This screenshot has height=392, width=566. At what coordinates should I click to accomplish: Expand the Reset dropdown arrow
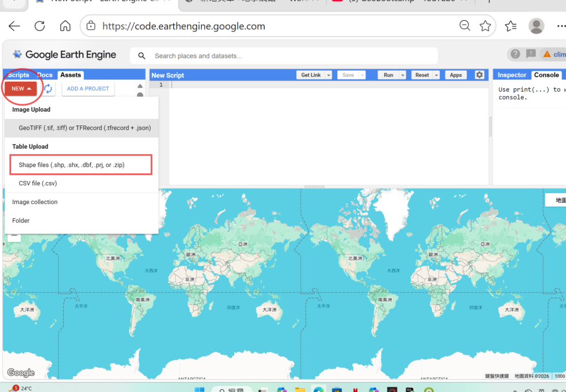(x=436, y=75)
